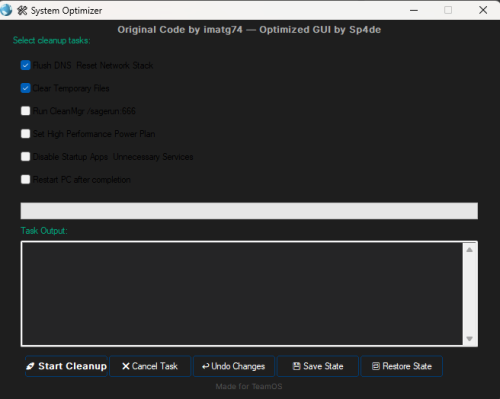Image resolution: width=500 pixels, height=399 pixels.
Task: Click Restore State button
Action: (402, 366)
